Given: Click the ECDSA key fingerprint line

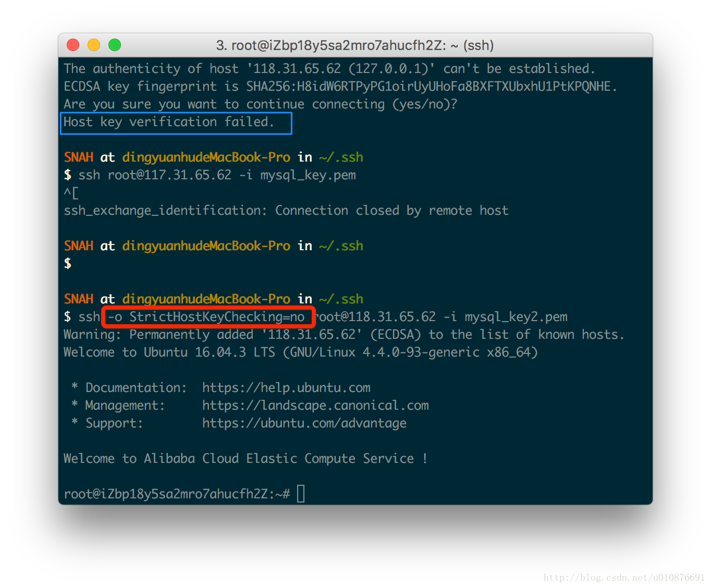Looking at the screenshot, I should [x=340, y=87].
